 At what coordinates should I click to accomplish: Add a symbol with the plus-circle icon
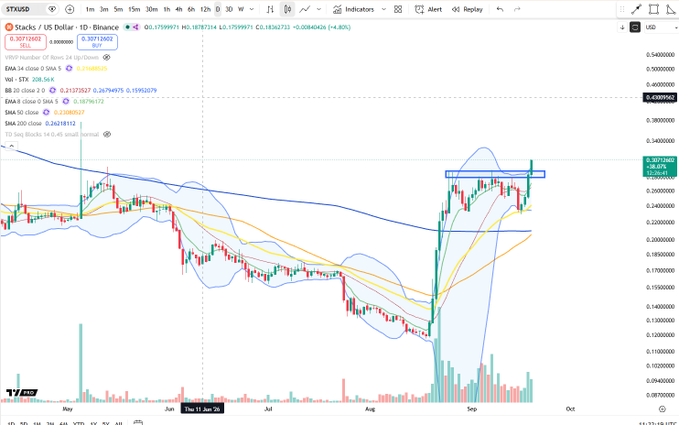pos(69,9)
